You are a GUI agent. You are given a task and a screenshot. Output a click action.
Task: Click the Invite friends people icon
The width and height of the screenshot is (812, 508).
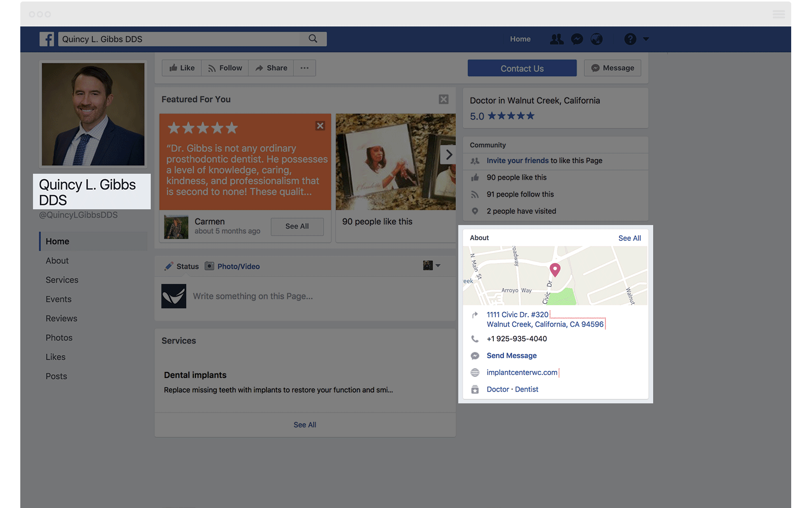pyautogui.click(x=475, y=161)
